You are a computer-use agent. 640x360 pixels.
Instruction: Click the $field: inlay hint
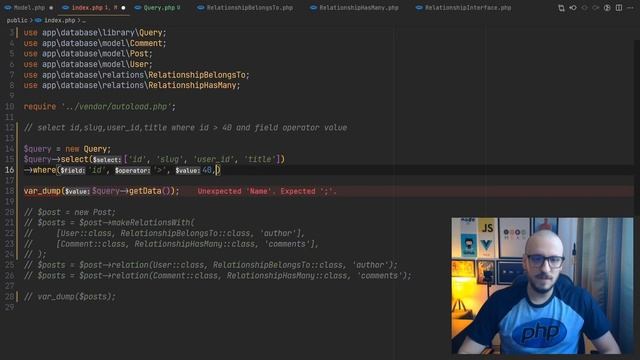pos(73,170)
